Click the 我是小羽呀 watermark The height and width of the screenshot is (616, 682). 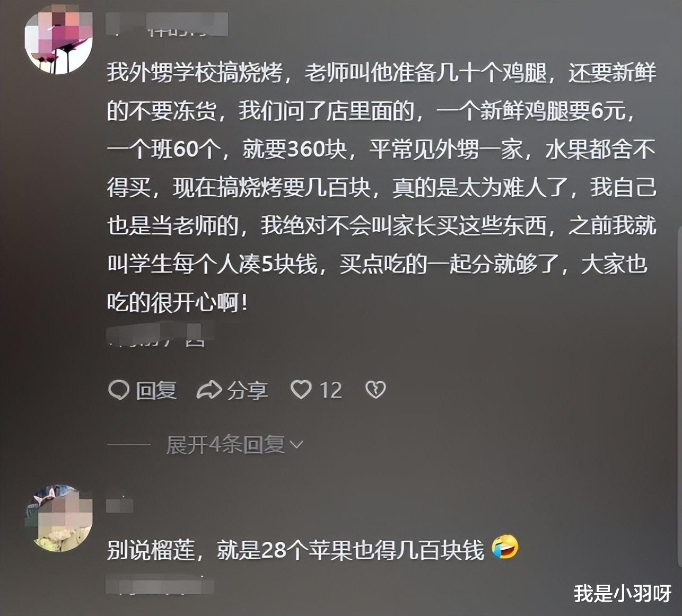point(623,593)
